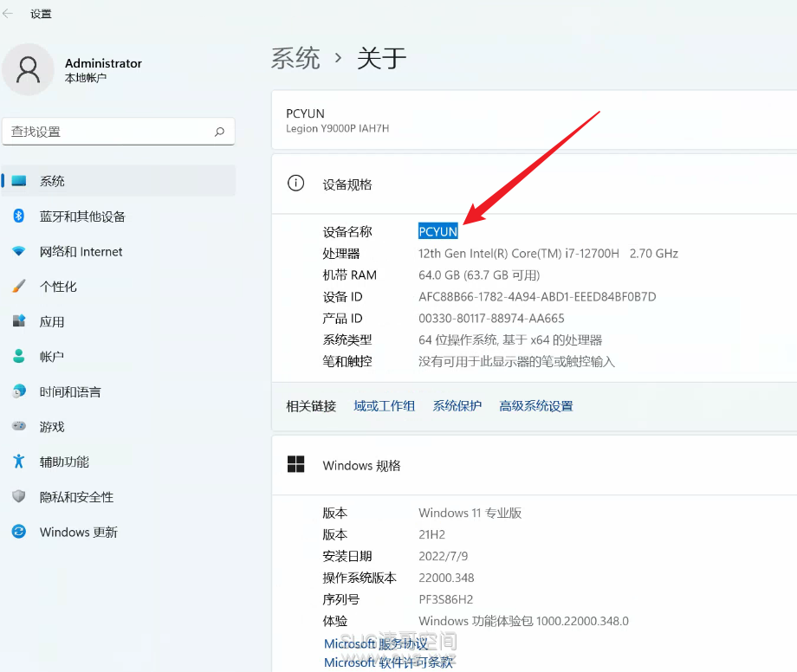797x672 pixels.
Task: Click the 12th Gen Intel processor value
Action: pyautogui.click(x=548, y=254)
